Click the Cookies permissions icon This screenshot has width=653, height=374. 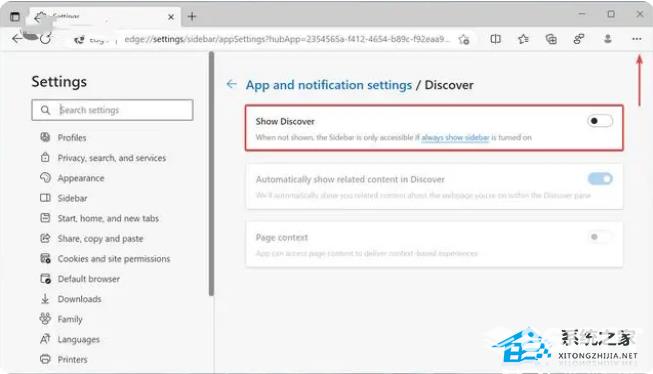(x=45, y=258)
